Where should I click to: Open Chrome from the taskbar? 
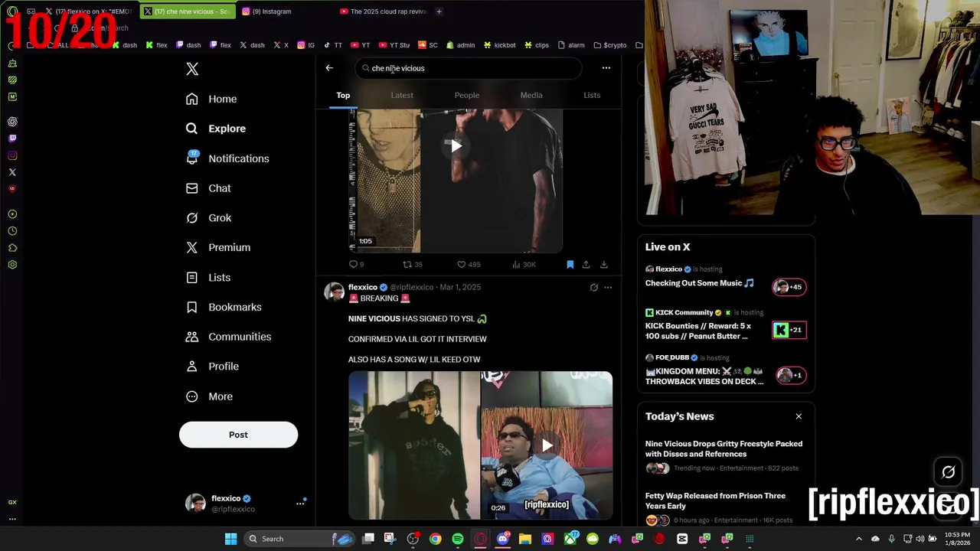[x=435, y=539]
